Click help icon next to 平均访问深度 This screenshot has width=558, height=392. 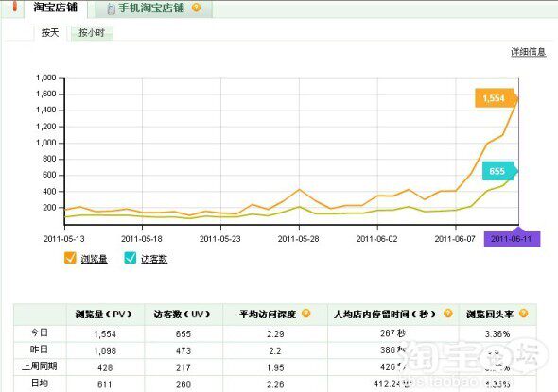[305, 313]
